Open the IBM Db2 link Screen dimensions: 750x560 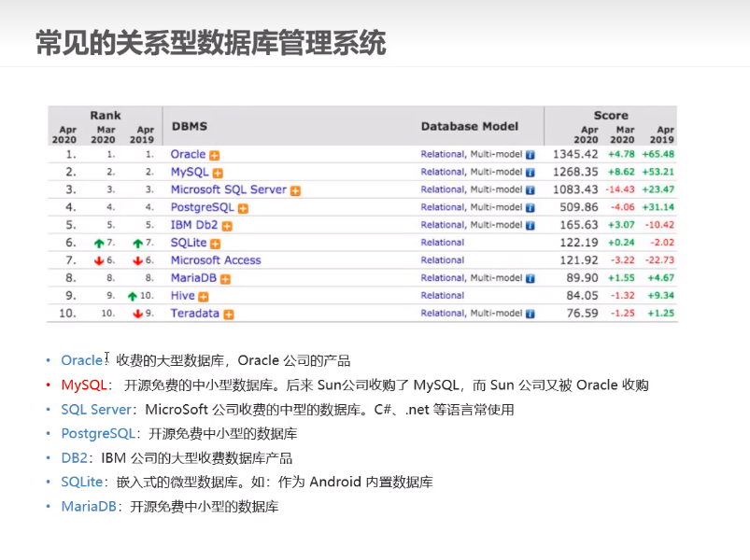point(194,225)
